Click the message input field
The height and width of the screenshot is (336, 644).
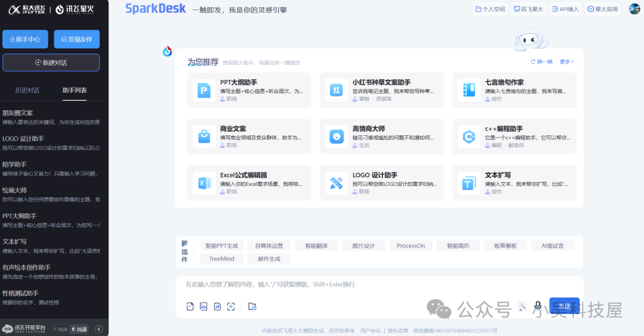pyautogui.click(x=379, y=284)
